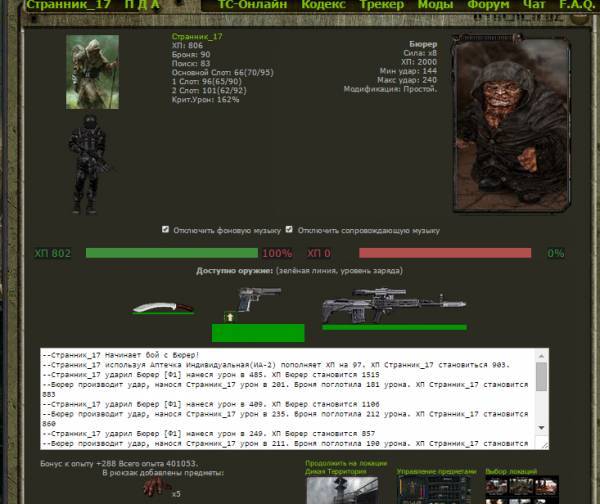Open the ПДА menu
The width and height of the screenshot is (600, 504).
pyautogui.click(x=141, y=5)
